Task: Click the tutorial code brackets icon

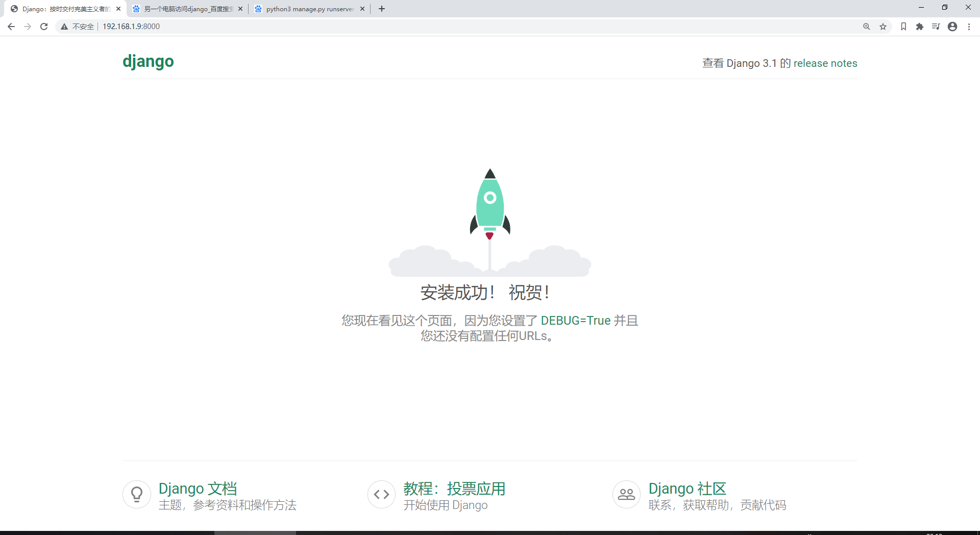Action: 381,494
